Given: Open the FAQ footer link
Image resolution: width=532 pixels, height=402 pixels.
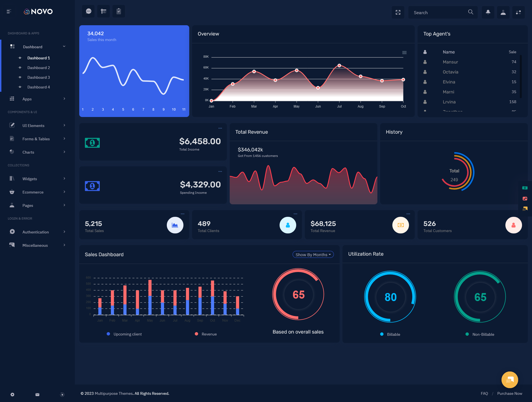Looking at the screenshot, I should 484,393.
